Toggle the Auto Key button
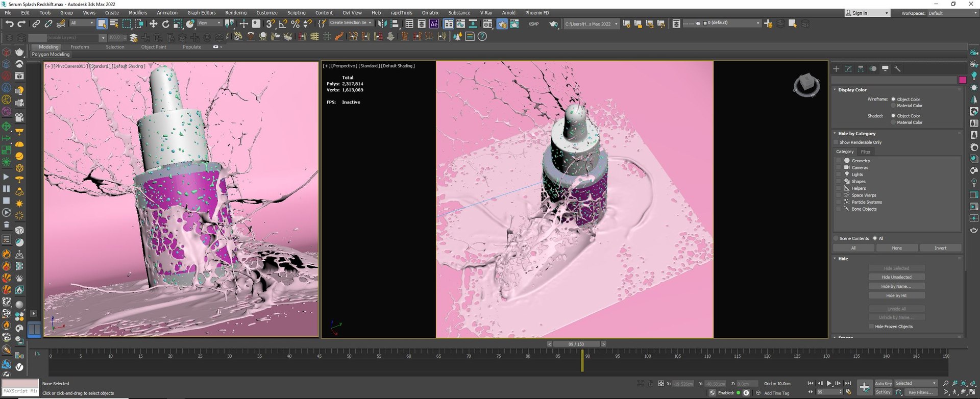 883,384
